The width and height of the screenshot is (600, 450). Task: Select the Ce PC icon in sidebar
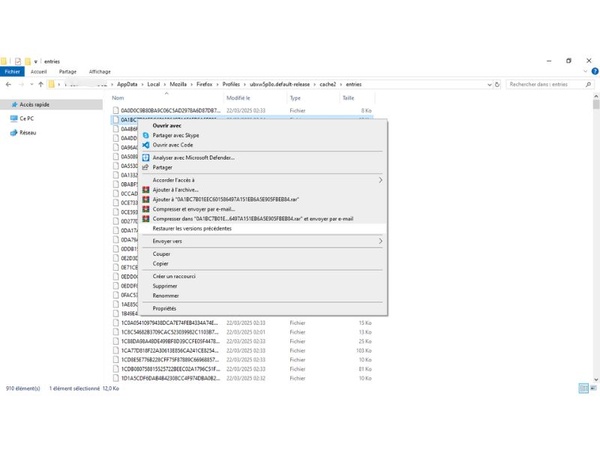[13, 118]
